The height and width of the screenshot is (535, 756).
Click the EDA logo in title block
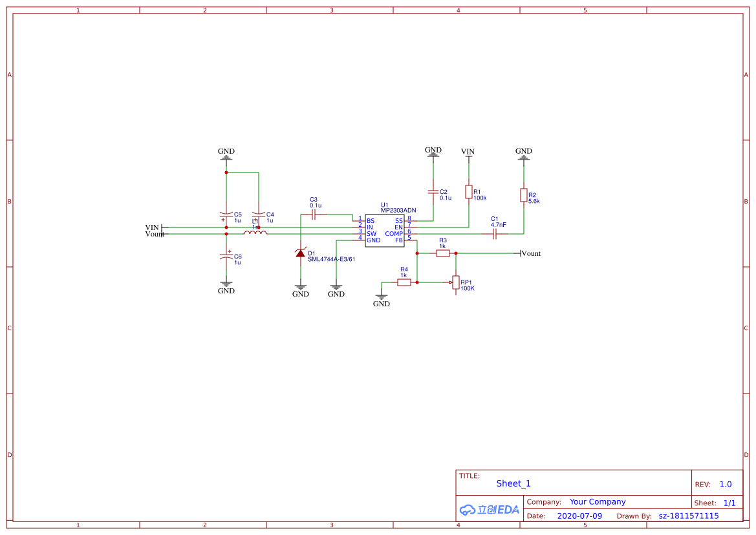pos(490,509)
